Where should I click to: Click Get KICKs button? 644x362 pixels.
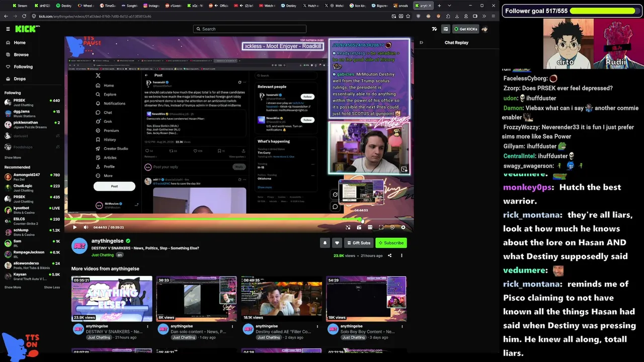(x=465, y=29)
